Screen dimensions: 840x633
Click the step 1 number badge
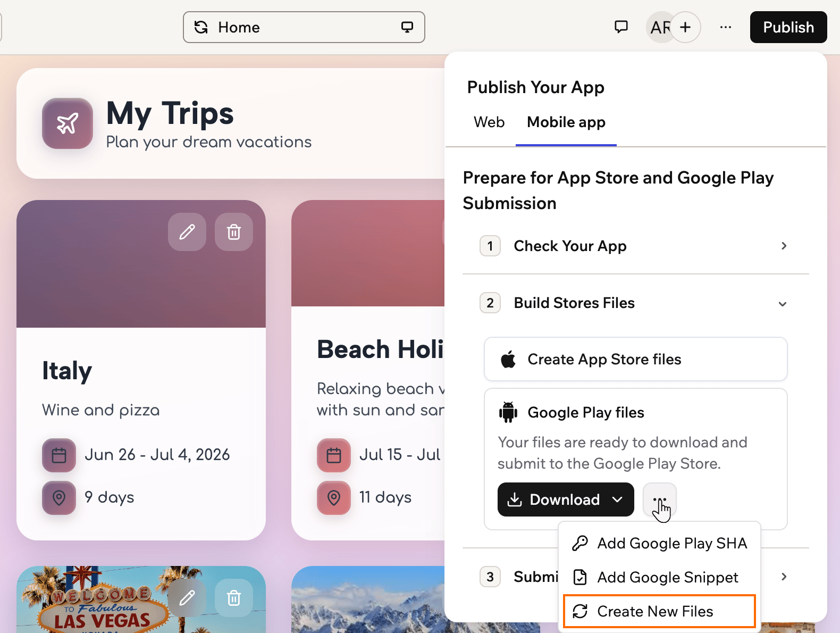pos(490,246)
